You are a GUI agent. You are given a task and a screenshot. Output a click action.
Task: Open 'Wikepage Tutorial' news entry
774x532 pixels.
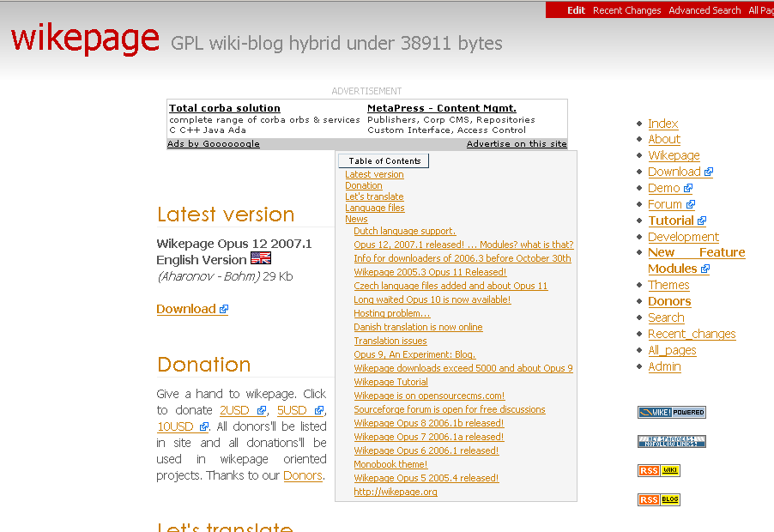tap(390, 382)
